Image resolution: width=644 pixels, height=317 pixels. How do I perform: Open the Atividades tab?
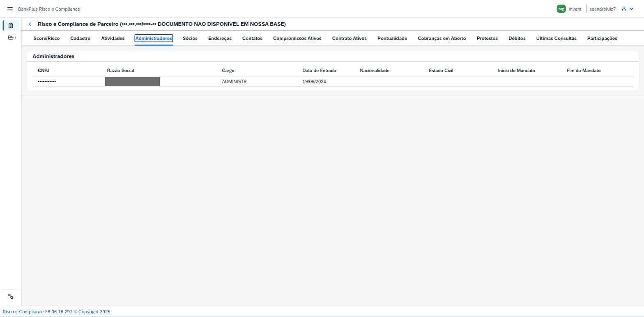point(113,38)
